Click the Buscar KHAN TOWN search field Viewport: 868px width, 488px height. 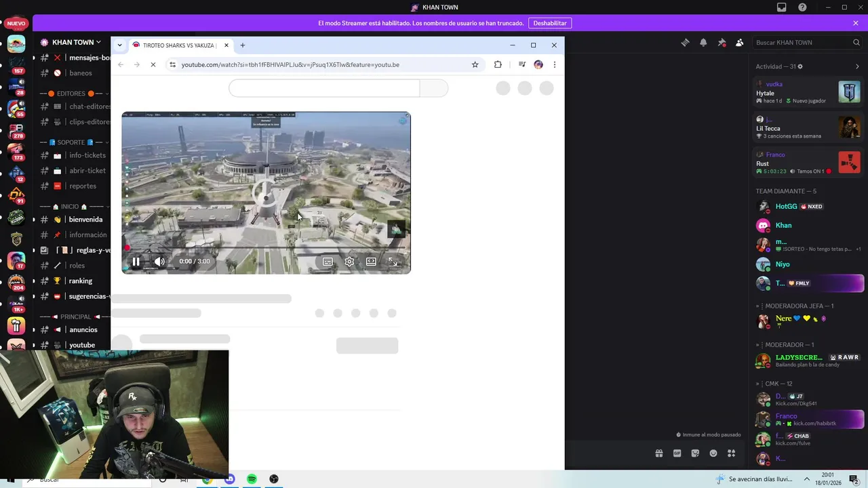pyautogui.click(x=807, y=42)
